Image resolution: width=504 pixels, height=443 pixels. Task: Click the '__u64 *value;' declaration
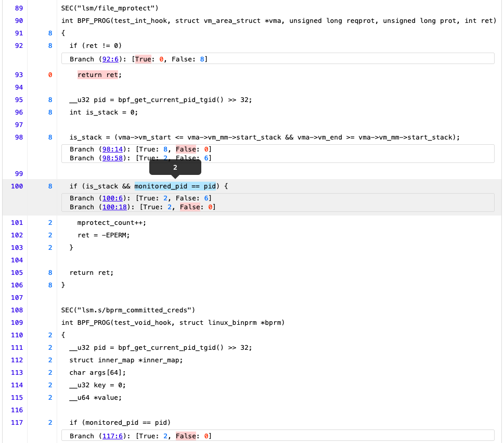click(96, 398)
